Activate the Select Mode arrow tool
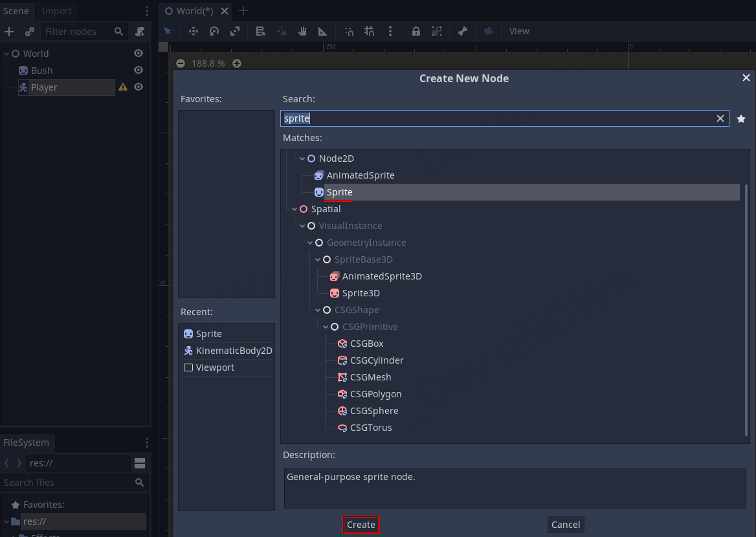Image resolution: width=756 pixels, height=537 pixels. click(x=168, y=31)
